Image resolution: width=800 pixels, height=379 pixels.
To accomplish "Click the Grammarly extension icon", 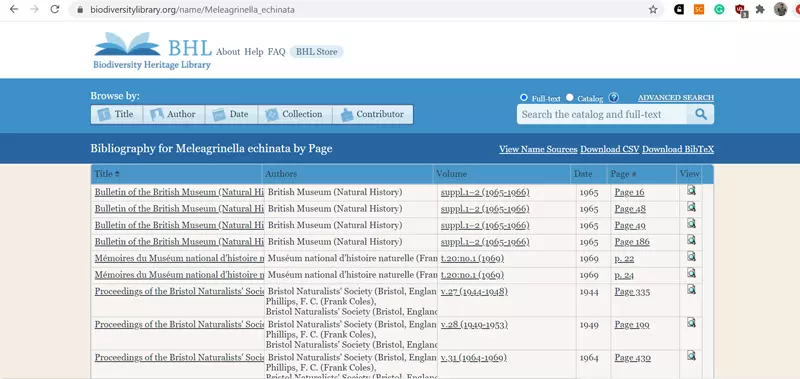I will pos(719,9).
